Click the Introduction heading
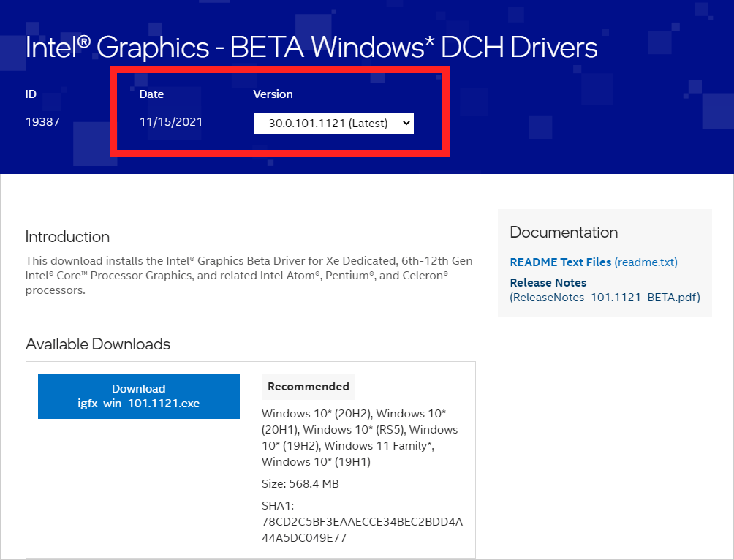This screenshot has width=734, height=560. (x=67, y=236)
